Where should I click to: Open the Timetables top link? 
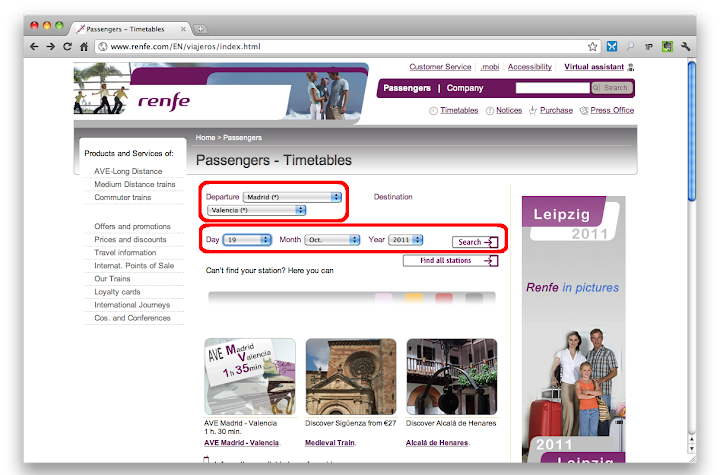tap(459, 110)
